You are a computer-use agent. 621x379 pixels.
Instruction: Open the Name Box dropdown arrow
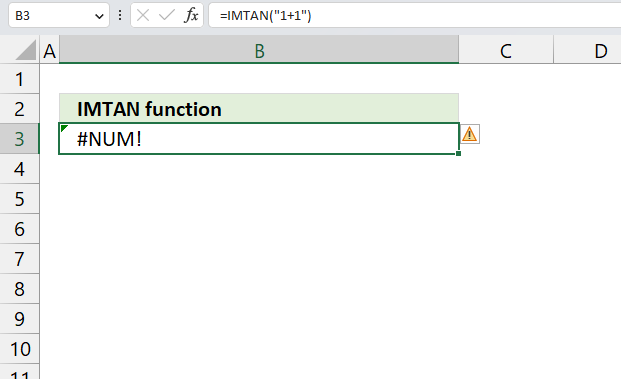coord(99,16)
